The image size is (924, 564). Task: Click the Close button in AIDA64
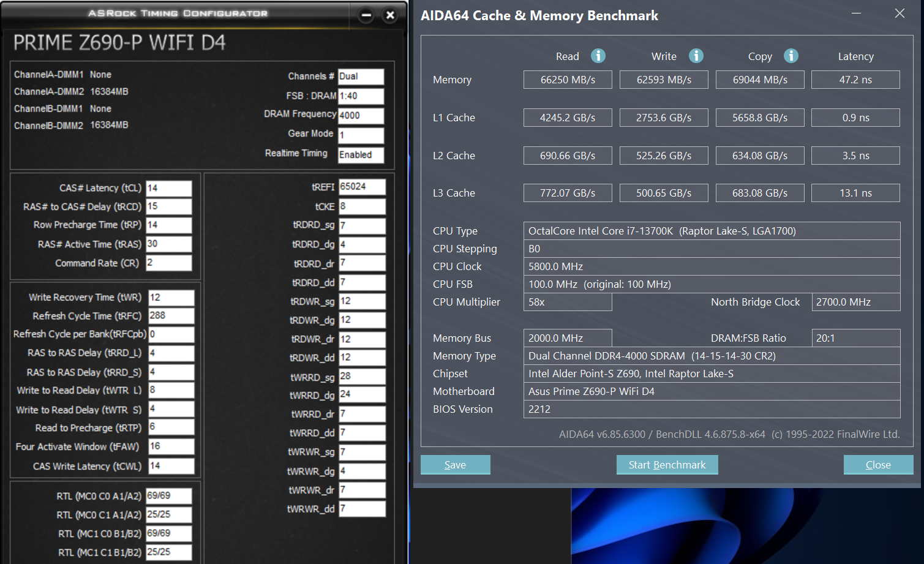878,465
